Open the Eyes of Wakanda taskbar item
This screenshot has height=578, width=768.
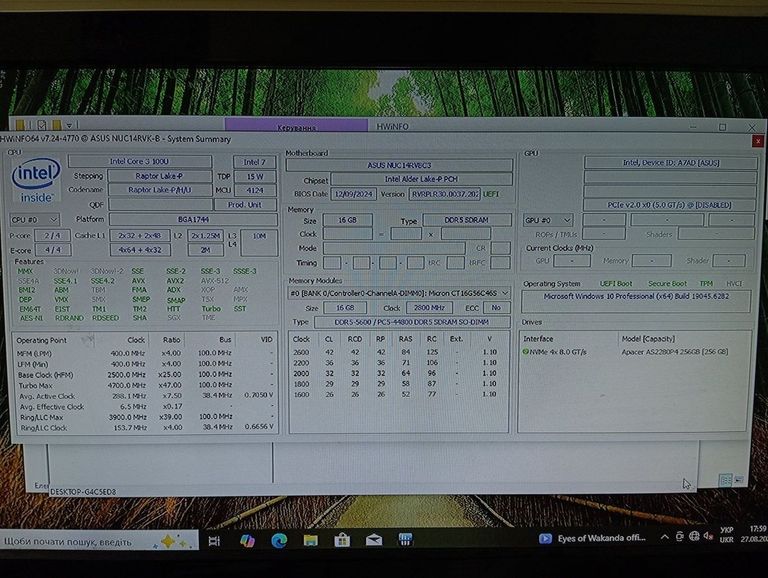pos(592,538)
